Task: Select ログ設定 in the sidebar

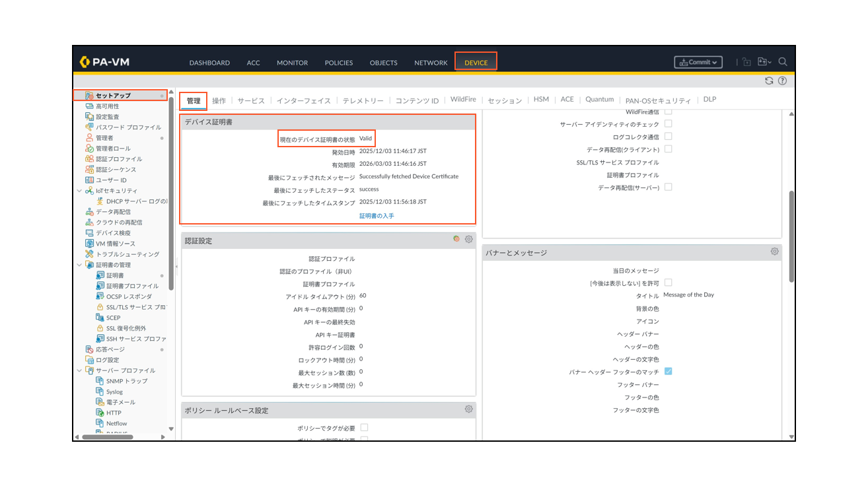Action: [x=108, y=360]
